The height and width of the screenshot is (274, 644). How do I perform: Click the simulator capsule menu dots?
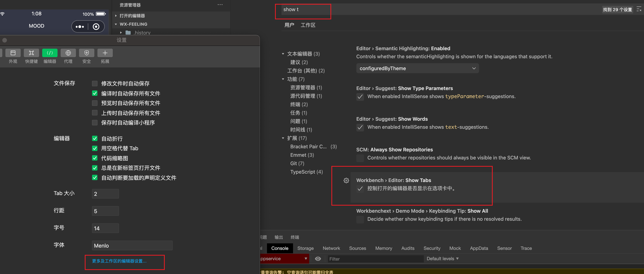[80, 27]
